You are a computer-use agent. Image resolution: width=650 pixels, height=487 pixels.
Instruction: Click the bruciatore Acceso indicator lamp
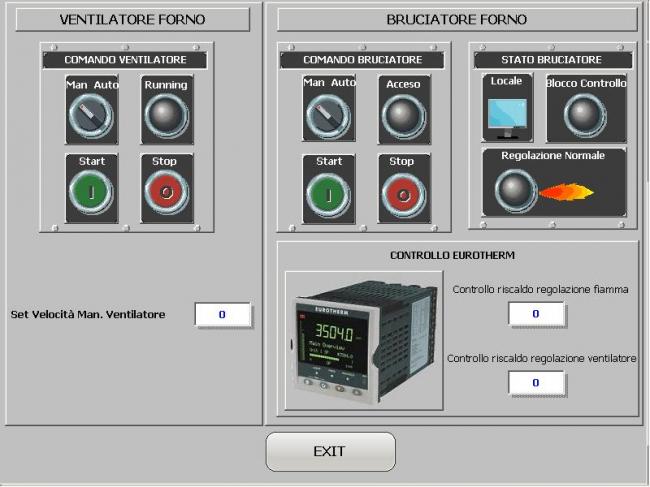[x=404, y=116]
